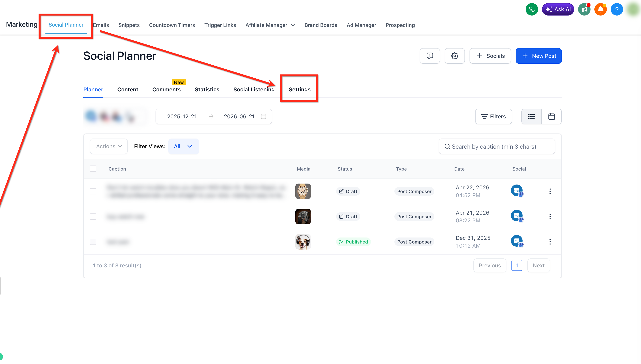Open the orange notifications bell
The image size is (641, 364).
(600, 10)
